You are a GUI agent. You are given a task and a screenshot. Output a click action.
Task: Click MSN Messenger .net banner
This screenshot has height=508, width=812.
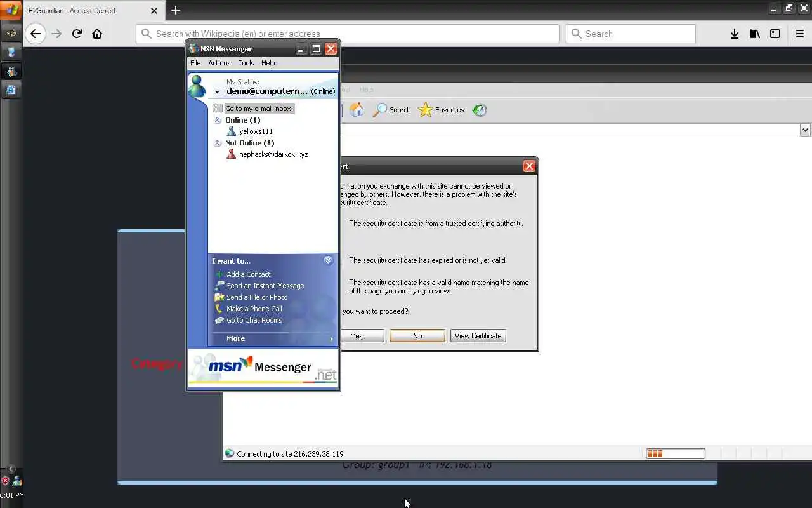[x=263, y=368]
